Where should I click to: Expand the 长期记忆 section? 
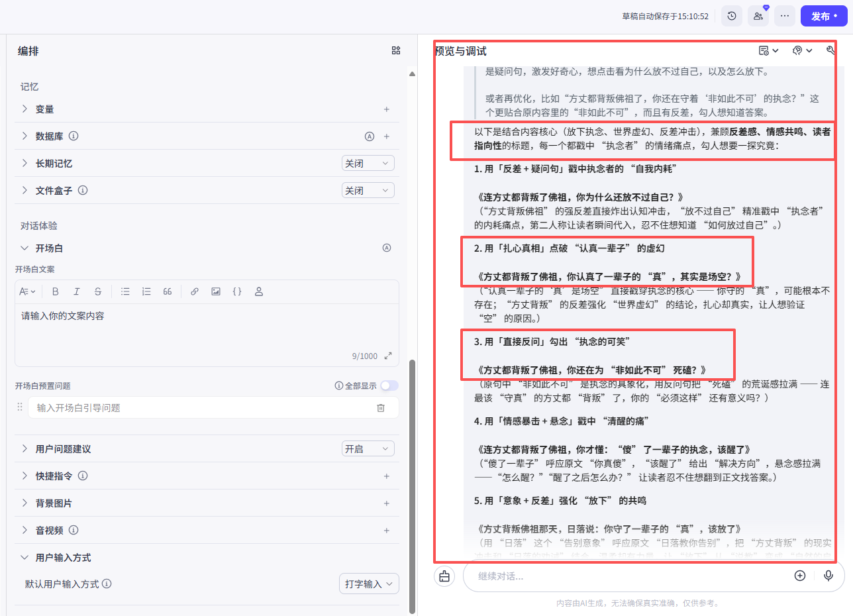click(x=25, y=164)
